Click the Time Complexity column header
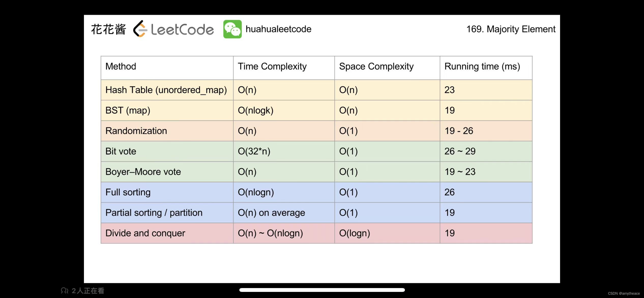The image size is (644, 298). (x=272, y=66)
